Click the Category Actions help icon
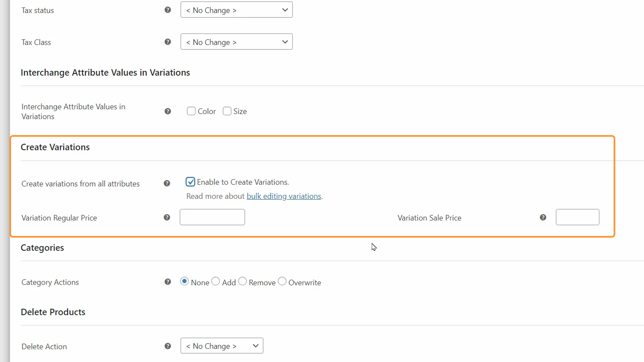 168,282
